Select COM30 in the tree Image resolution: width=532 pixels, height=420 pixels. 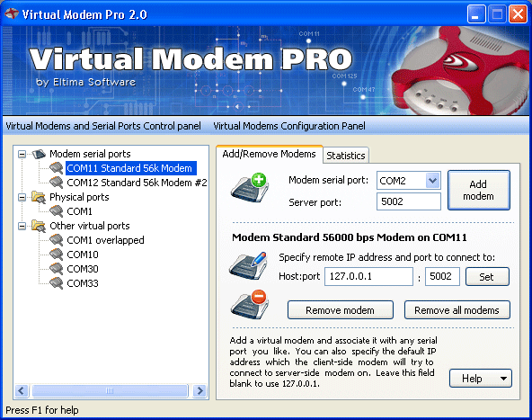pyautogui.click(x=83, y=269)
